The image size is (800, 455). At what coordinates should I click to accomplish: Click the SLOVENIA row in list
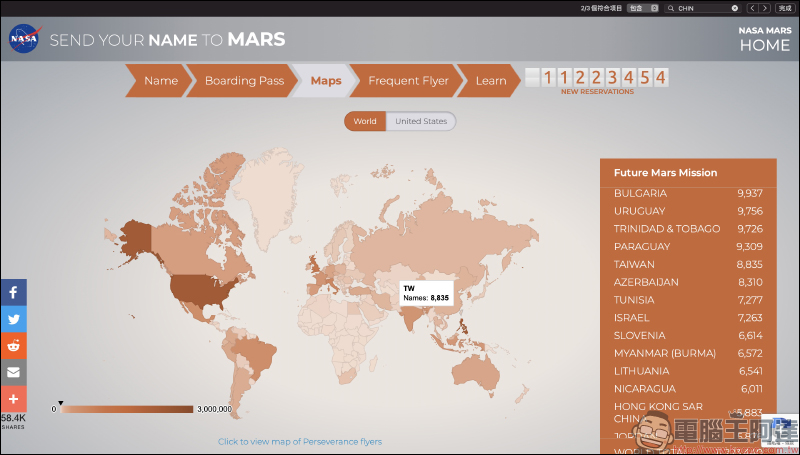click(688, 336)
